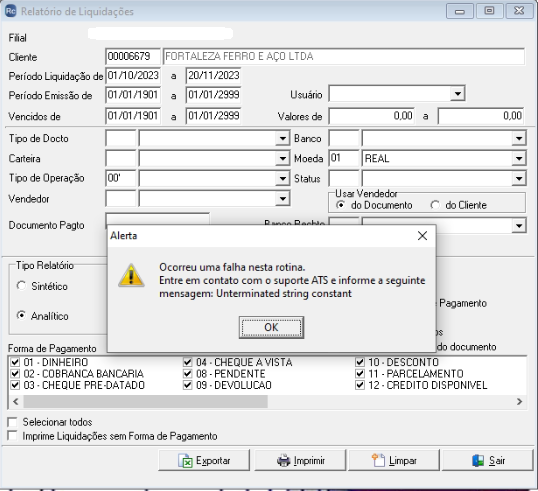The image size is (538, 491).
Task: Click the Cliente code field 00006679
Action: [x=133, y=56]
